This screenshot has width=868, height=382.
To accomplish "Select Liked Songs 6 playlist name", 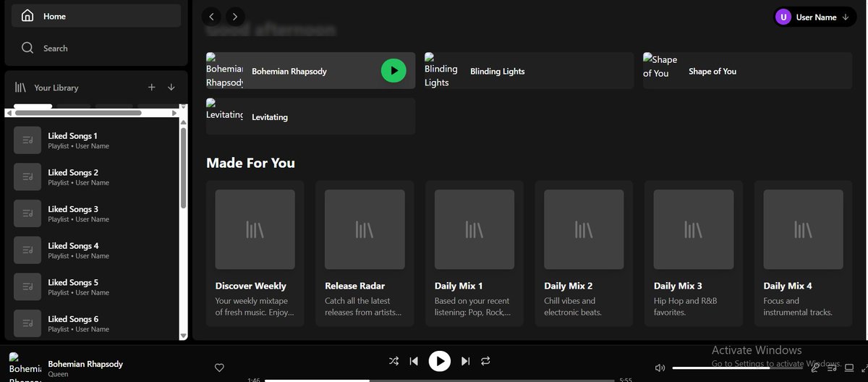I will [73, 319].
